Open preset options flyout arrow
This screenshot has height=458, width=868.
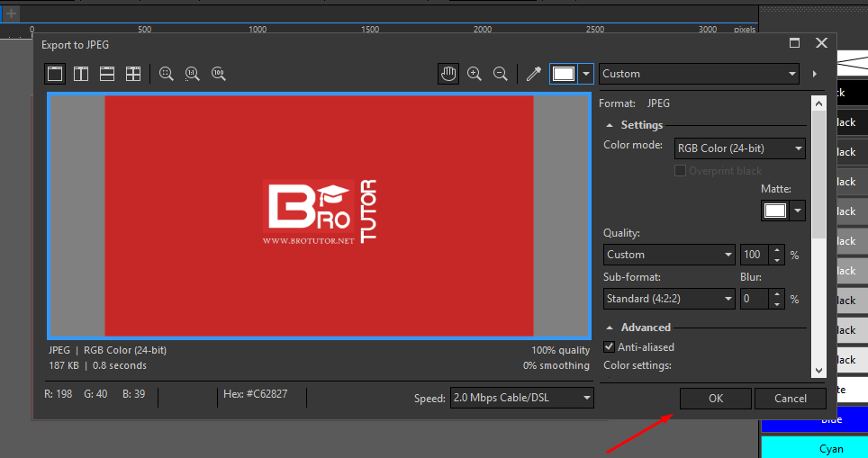pos(814,74)
